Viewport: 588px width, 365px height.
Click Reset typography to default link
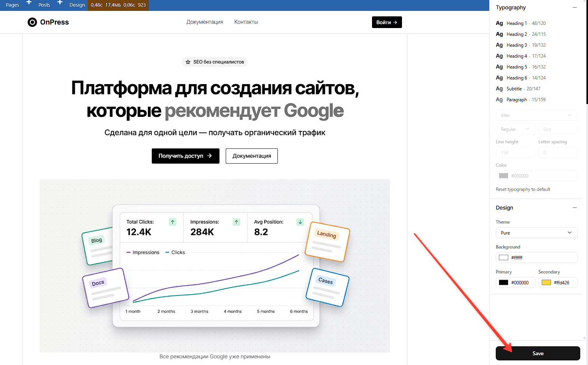(x=523, y=189)
